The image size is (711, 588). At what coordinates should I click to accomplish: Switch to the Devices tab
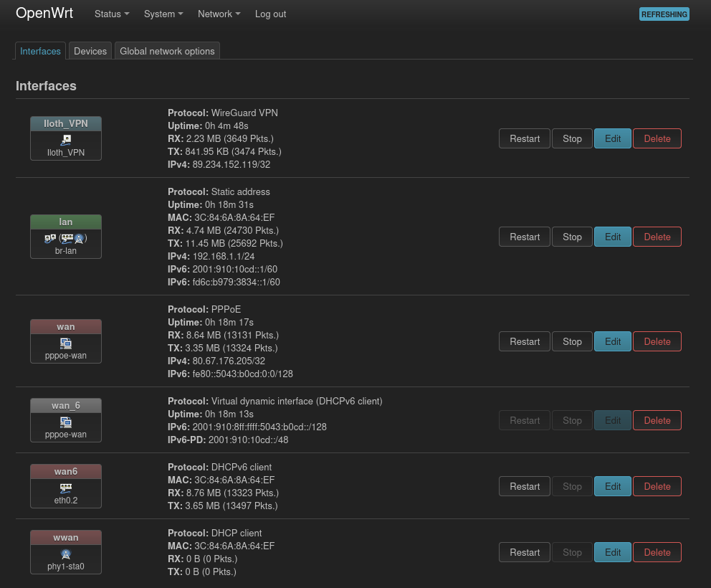pos(90,51)
